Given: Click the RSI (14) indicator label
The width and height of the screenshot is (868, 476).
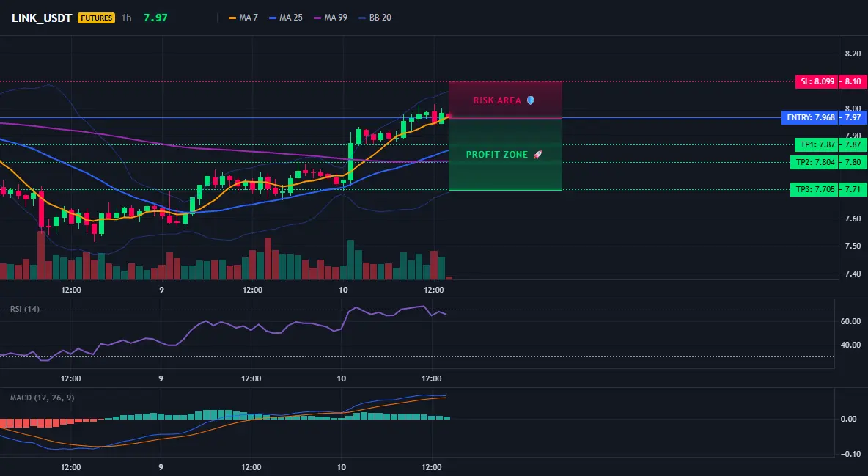Looking at the screenshot, I should 25,309.
